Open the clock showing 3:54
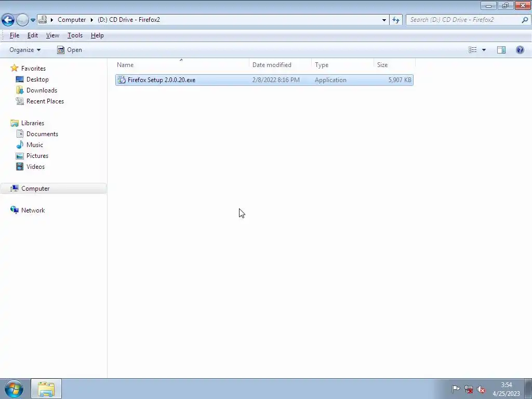The image size is (532, 399). (506, 389)
